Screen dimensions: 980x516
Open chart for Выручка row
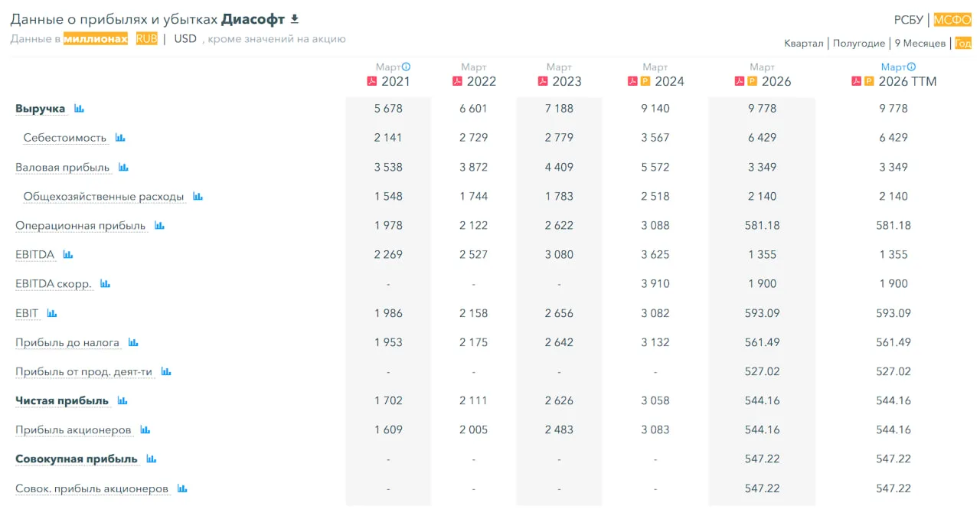pos(79,109)
